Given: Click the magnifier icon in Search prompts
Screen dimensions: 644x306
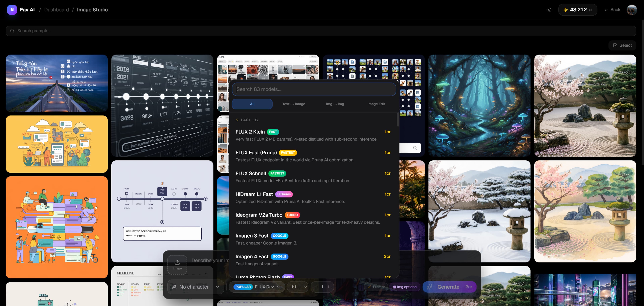Looking at the screenshot, I should tap(12, 31).
